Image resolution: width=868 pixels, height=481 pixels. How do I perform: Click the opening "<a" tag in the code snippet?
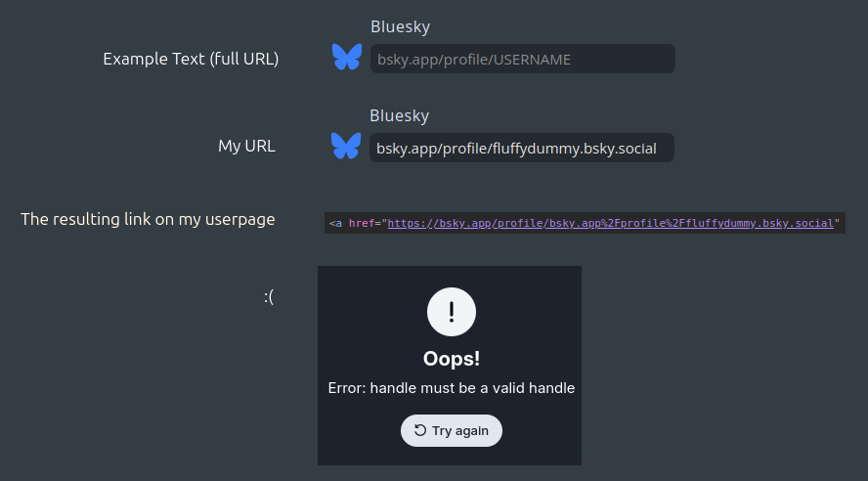(x=335, y=223)
